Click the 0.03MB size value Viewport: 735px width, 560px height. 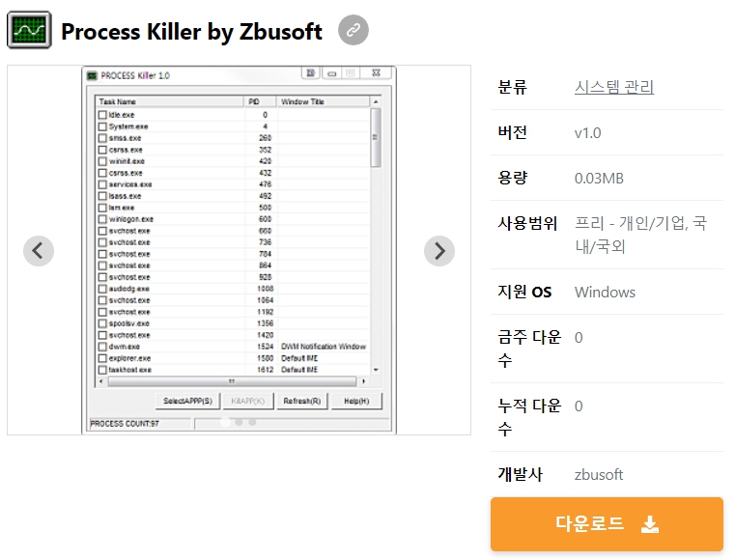click(x=599, y=179)
